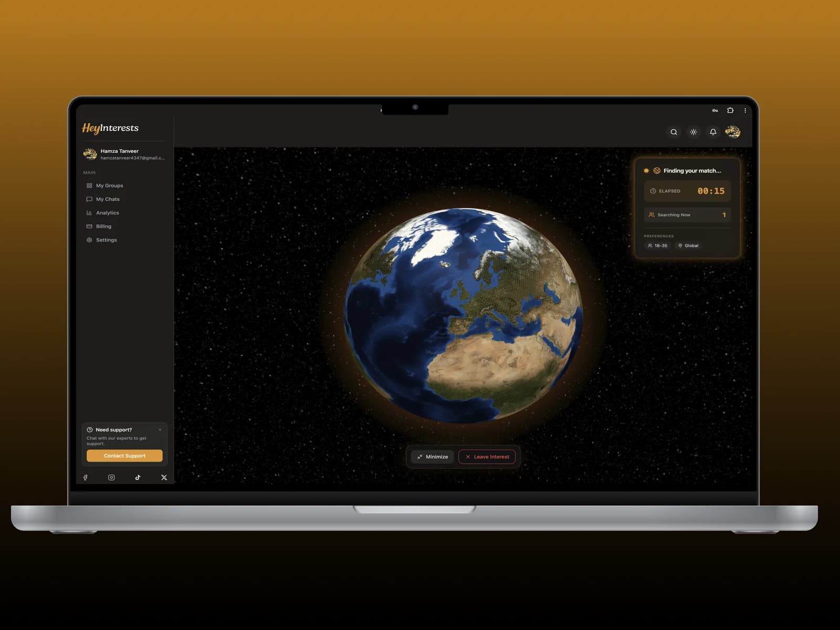This screenshot has height=630, width=840.
Task: Click the Settings gear icon
Action: pos(89,240)
